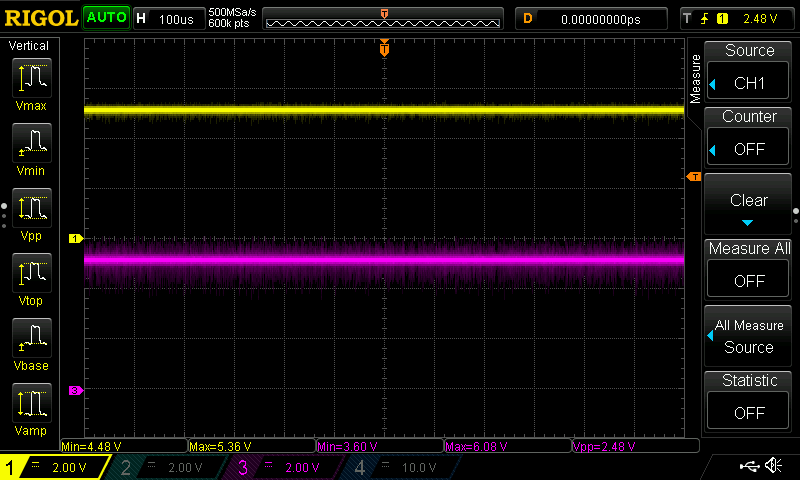Click the Vpp measurement icon
This screenshot has height=480, width=800.
[33, 210]
